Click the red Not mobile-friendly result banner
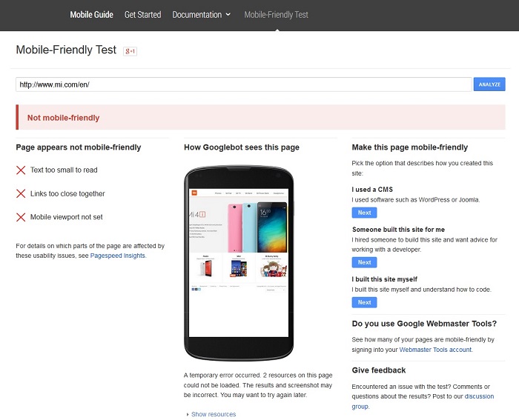The width and height of the screenshot is (519, 420). (260, 117)
